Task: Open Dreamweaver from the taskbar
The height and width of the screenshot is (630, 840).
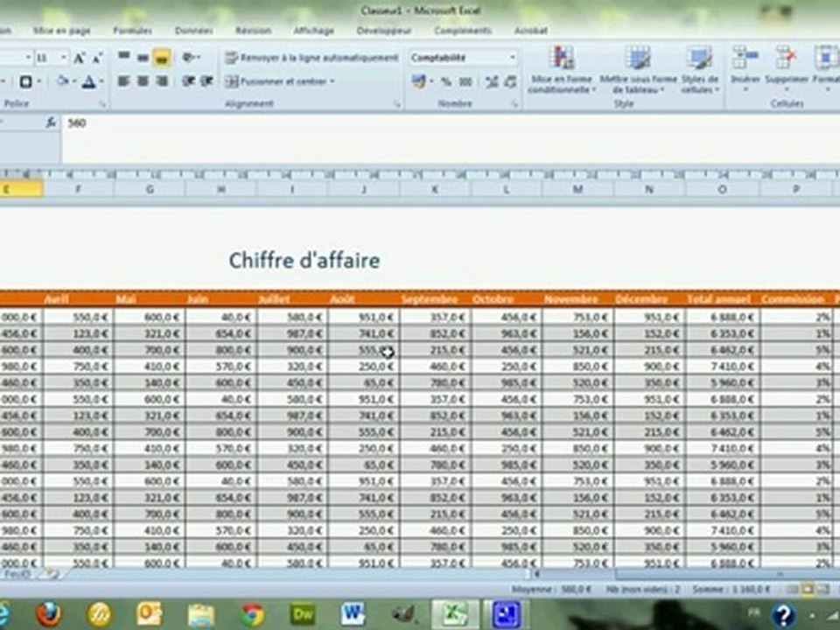Action: [x=302, y=614]
